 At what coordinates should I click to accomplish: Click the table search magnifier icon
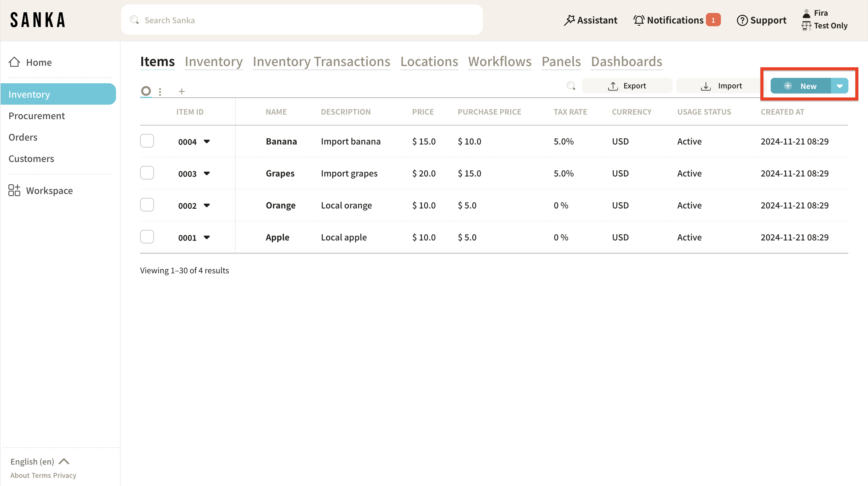click(571, 86)
